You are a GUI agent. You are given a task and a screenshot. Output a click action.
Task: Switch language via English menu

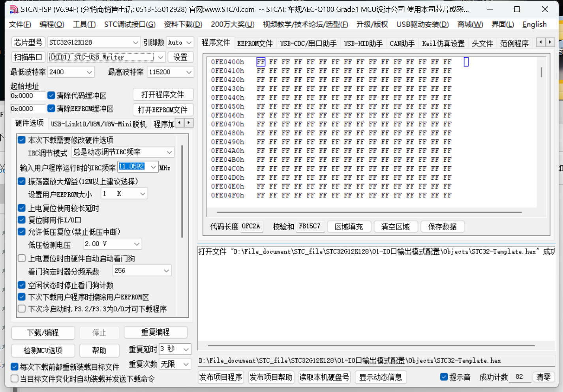point(535,24)
